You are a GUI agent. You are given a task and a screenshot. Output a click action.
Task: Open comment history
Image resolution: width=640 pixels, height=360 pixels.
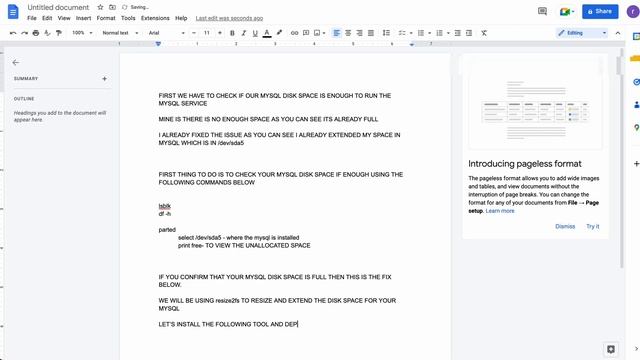542,11
